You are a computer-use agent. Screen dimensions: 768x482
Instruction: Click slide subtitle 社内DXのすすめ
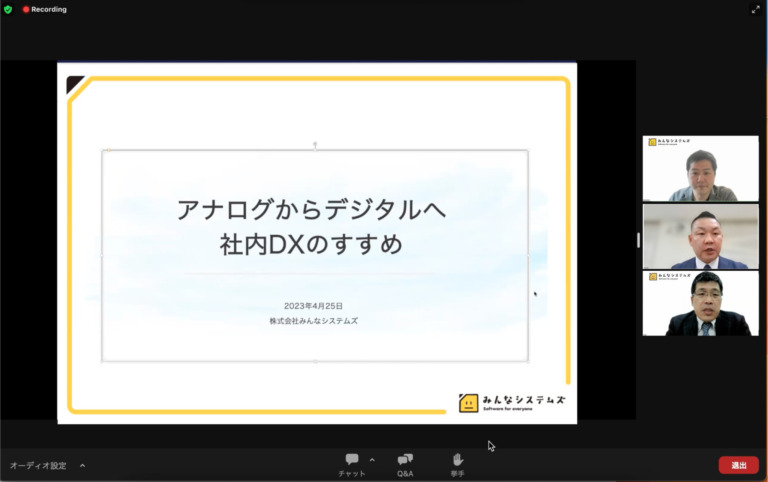(x=312, y=244)
